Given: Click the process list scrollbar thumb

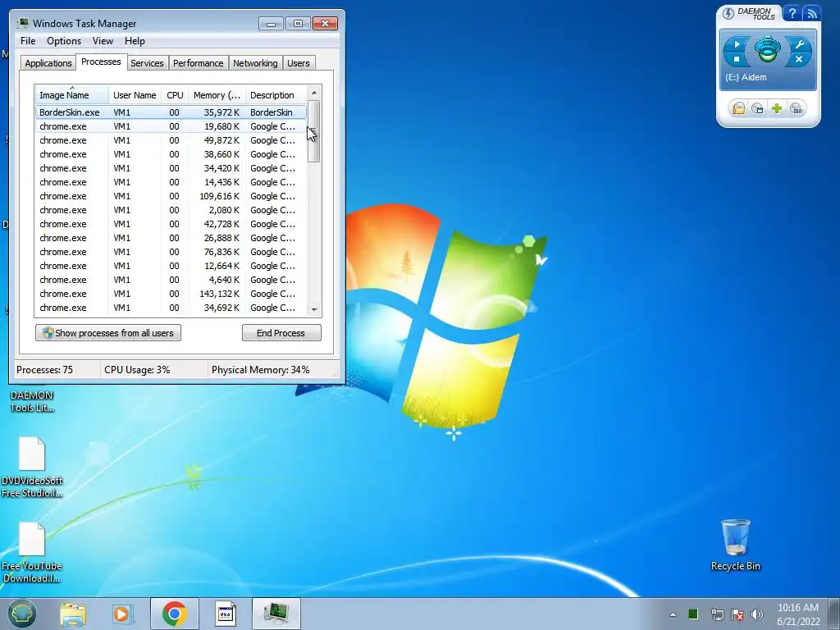Looking at the screenshot, I should pos(314,131).
